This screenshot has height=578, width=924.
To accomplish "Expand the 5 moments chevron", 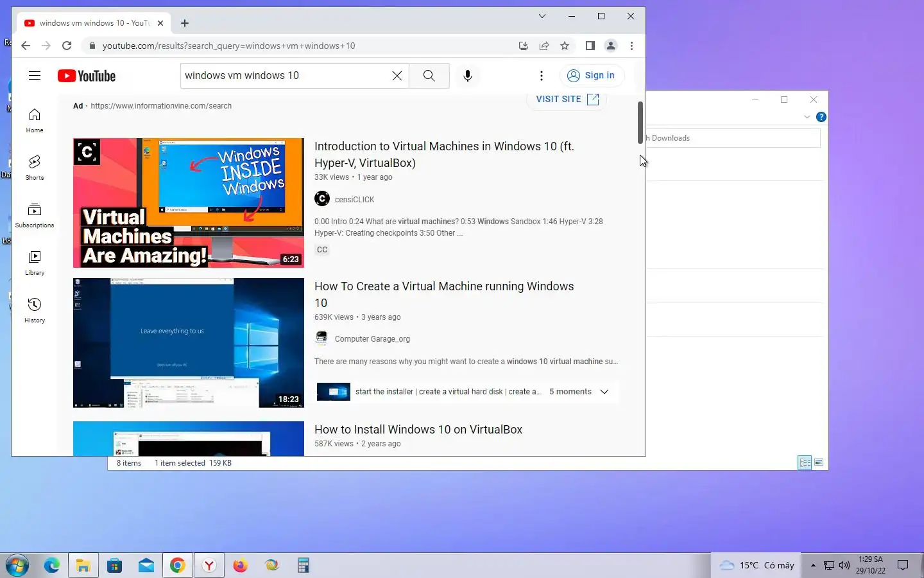I will point(604,392).
